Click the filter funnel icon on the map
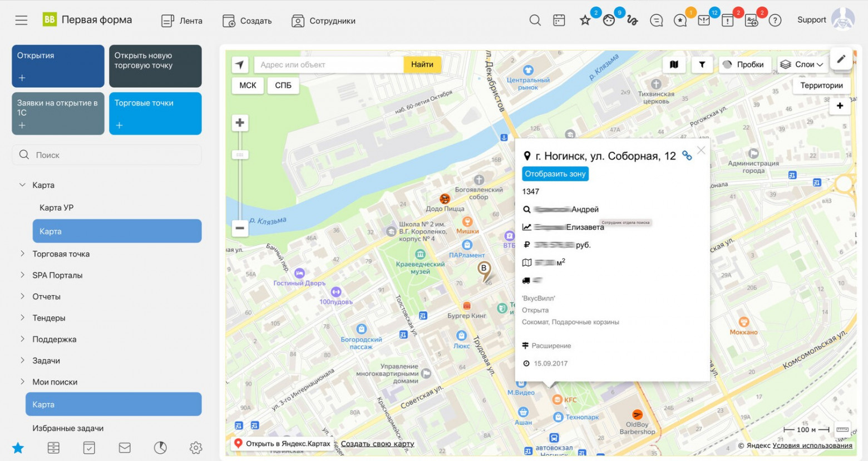Screen dimensions: 868x461 [702, 64]
